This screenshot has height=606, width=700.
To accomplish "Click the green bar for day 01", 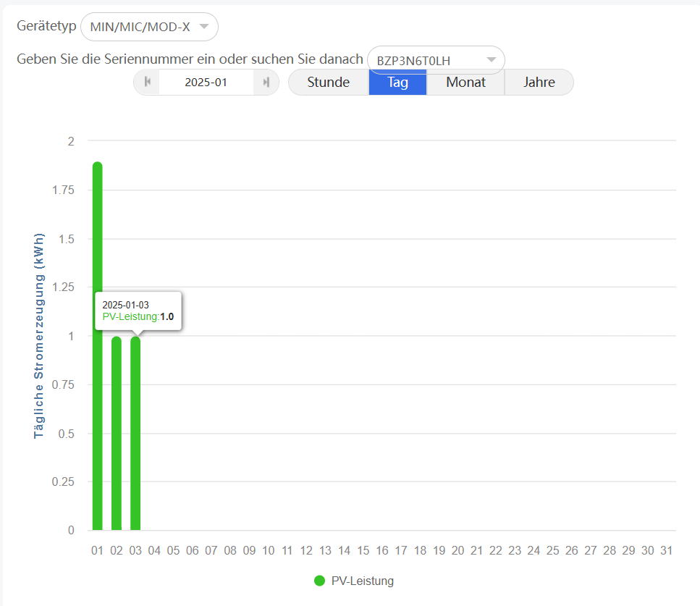I will coord(97,346).
